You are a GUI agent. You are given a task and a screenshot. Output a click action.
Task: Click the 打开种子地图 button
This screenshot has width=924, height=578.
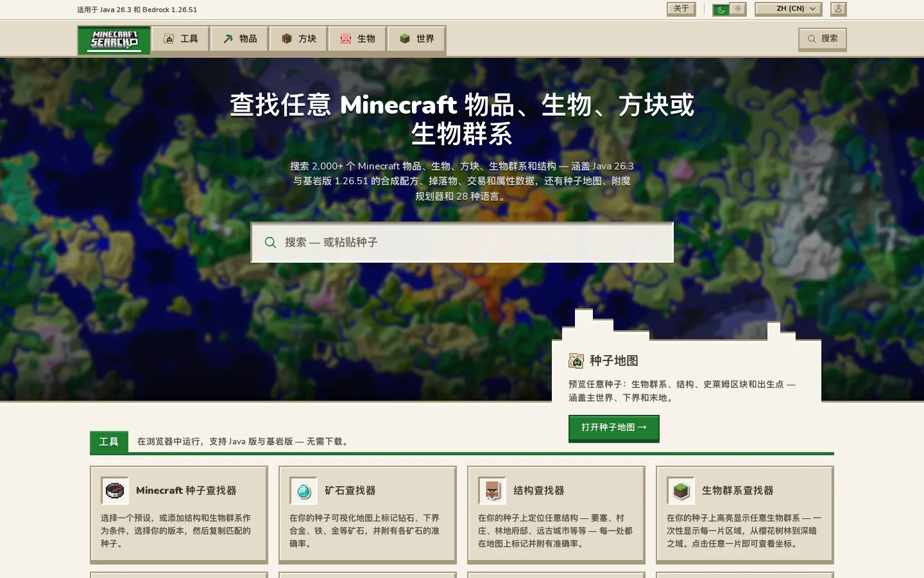click(614, 428)
